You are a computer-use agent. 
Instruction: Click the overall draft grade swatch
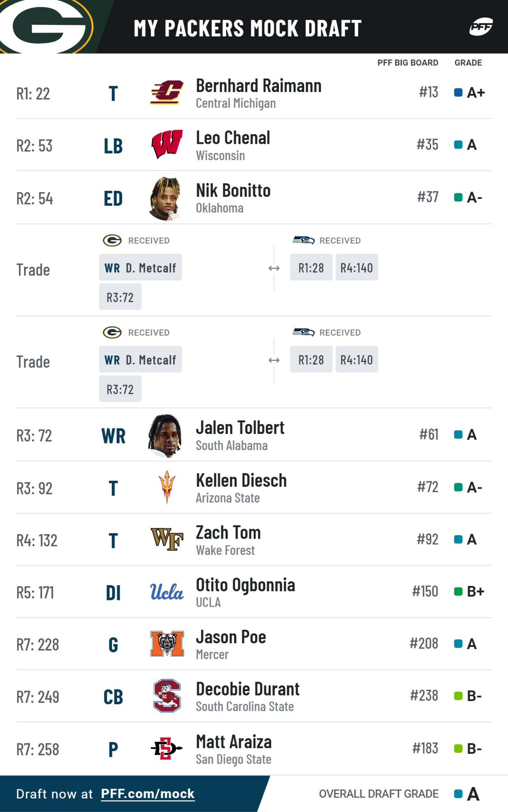(x=458, y=794)
